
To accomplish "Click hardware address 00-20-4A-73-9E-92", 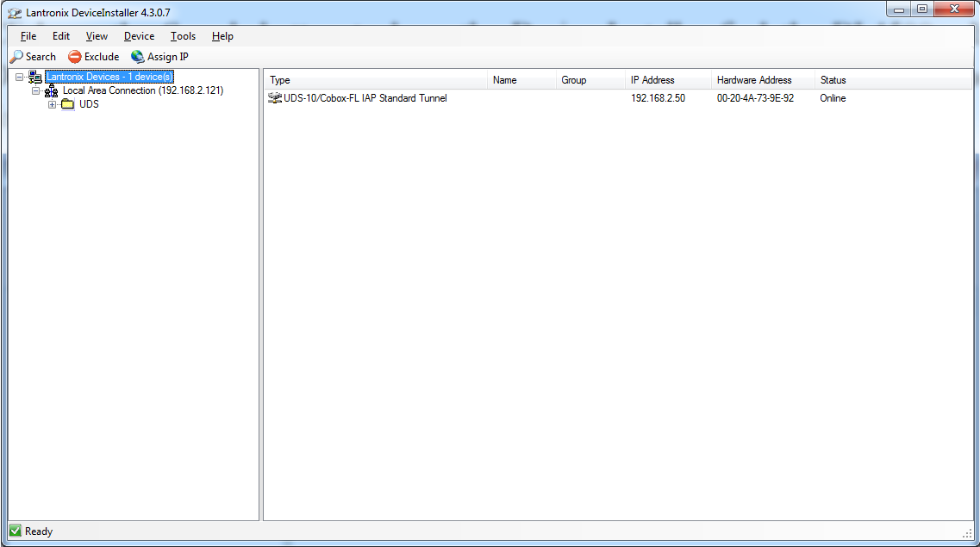I will click(x=755, y=98).
